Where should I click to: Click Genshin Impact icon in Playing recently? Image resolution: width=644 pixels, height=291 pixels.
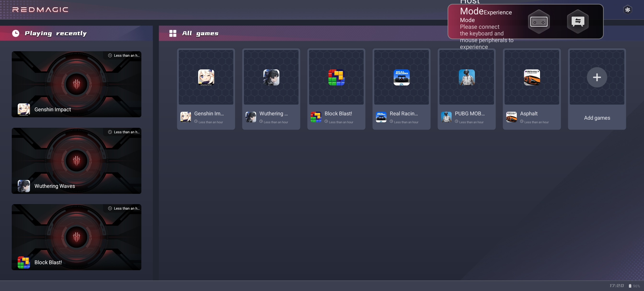(x=24, y=109)
